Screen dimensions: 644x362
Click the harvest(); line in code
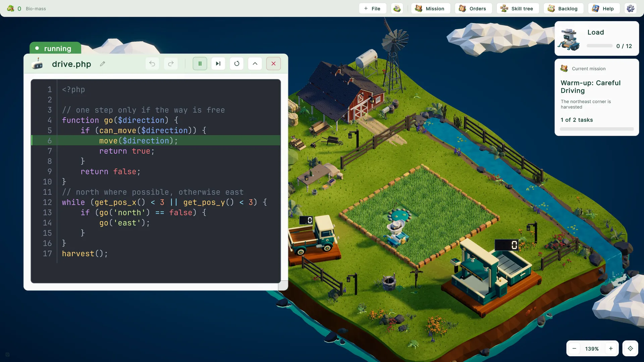[85, 254]
